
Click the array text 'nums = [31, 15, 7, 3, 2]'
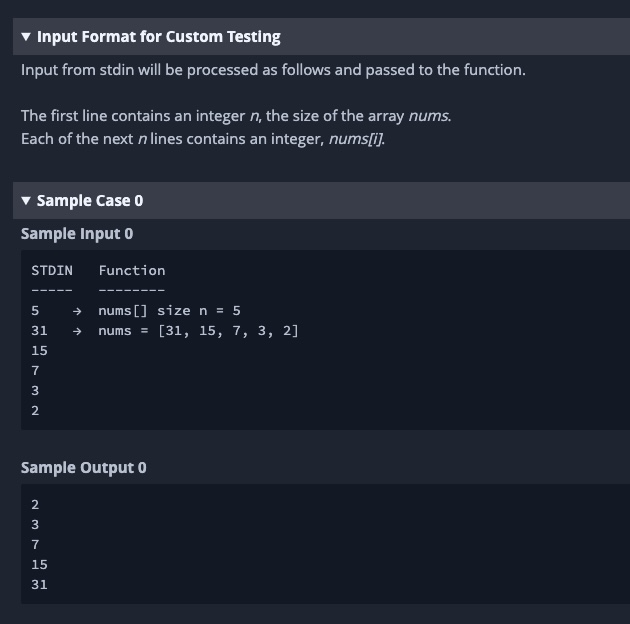tap(198, 331)
